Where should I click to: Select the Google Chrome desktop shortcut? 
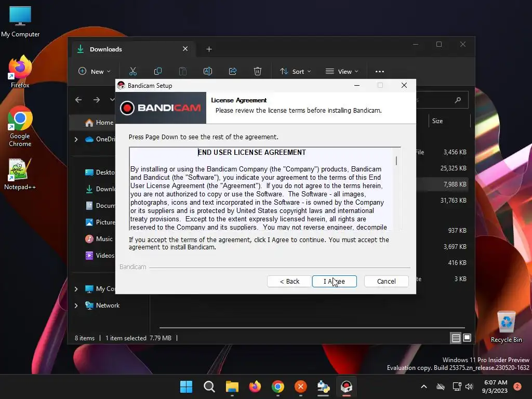20,127
